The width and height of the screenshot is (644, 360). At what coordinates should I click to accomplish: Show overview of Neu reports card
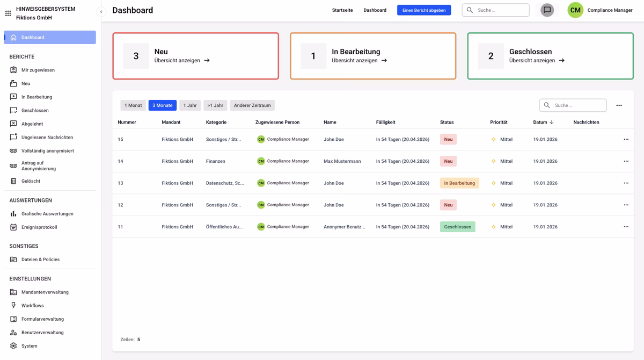182,61
